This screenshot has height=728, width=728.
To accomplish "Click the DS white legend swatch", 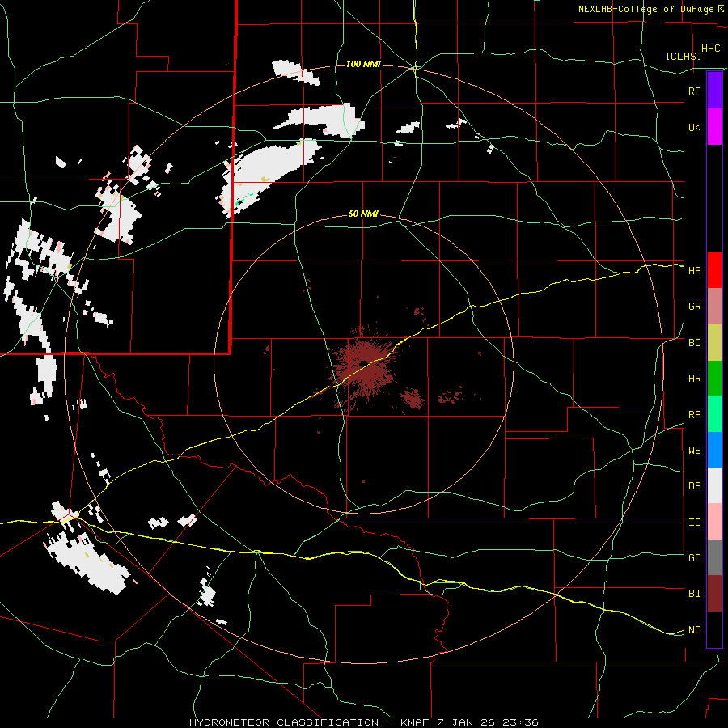I will point(714,485).
